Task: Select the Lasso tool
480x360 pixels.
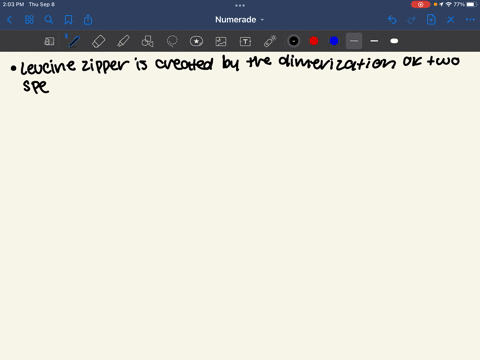Action: click(x=172, y=41)
